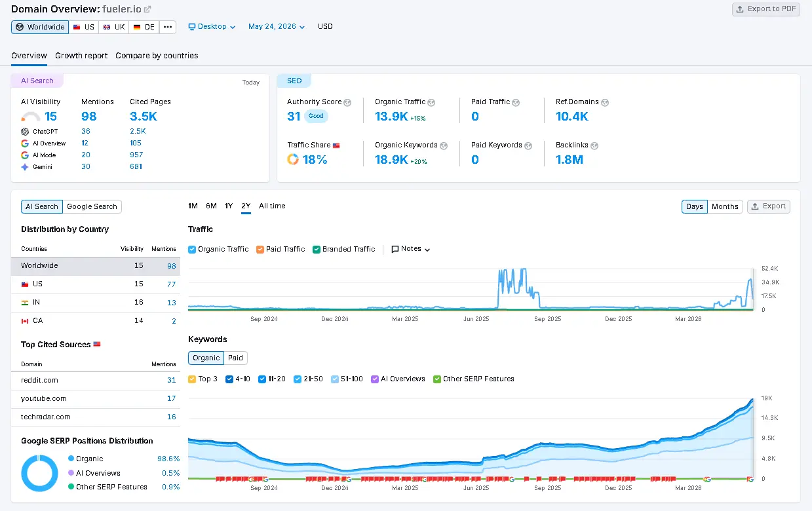Click the SERP positions donut chart
Image resolution: width=812 pixels, height=511 pixels.
[x=40, y=473]
